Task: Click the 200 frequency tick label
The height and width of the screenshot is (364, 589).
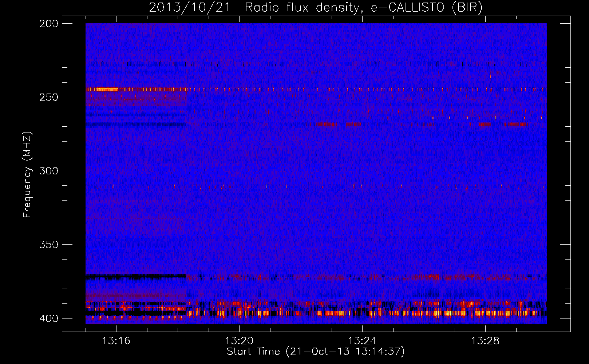Action: coord(48,24)
